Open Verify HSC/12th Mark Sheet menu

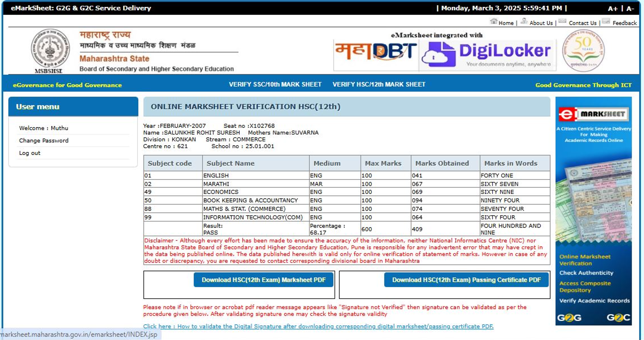pos(379,84)
